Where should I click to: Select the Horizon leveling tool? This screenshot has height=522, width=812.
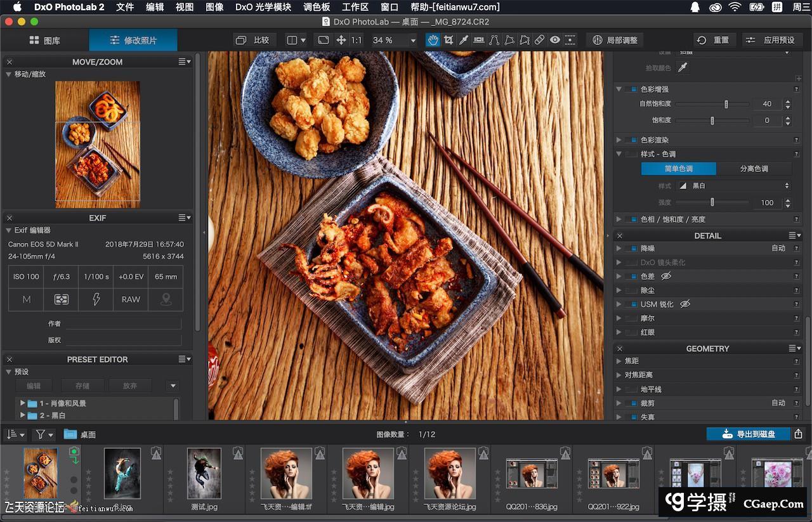tap(479, 40)
